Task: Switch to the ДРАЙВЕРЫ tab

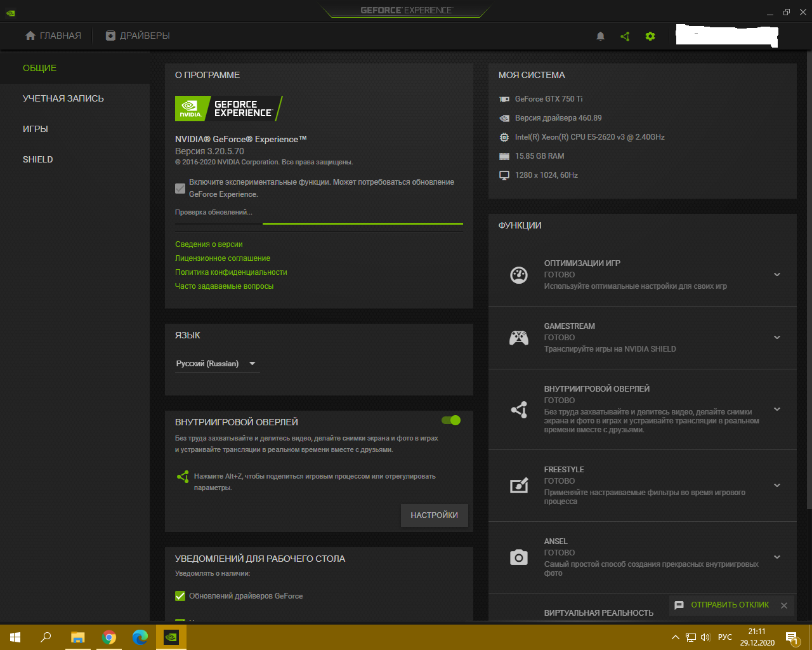Action: point(138,36)
